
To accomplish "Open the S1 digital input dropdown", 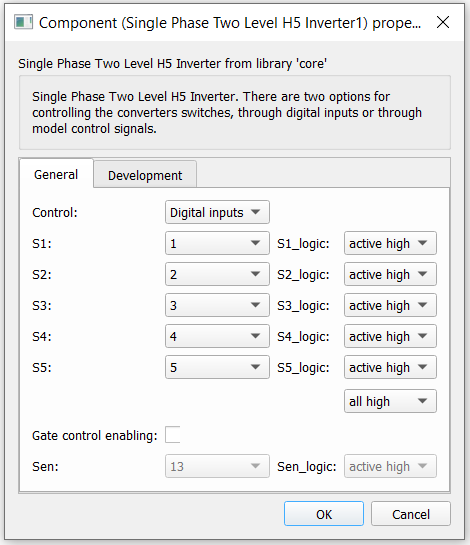I will (x=217, y=243).
